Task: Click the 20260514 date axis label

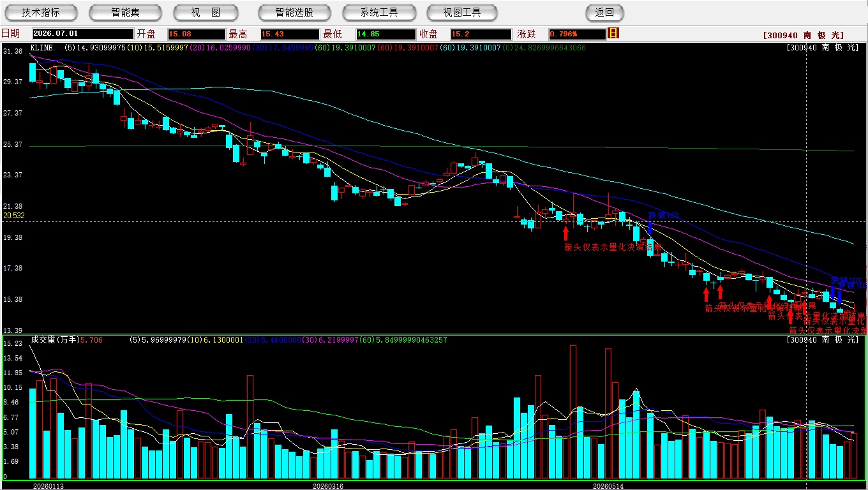Action: click(608, 486)
